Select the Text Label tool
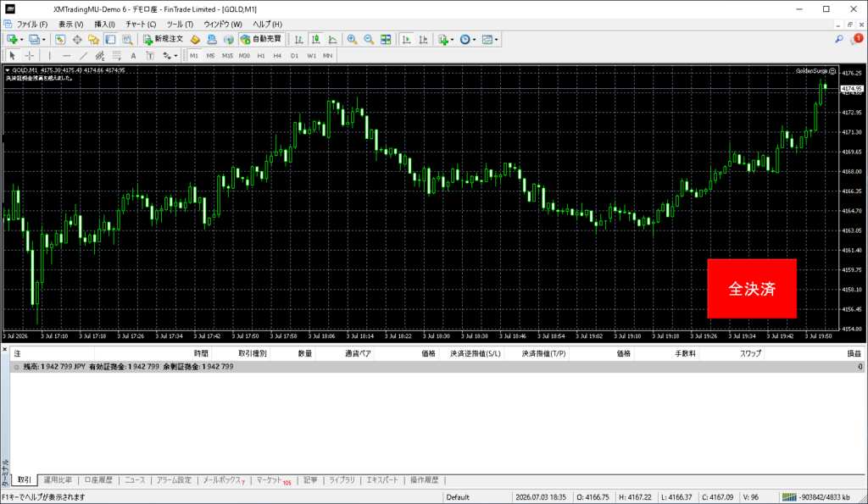 pyautogui.click(x=150, y=55)
